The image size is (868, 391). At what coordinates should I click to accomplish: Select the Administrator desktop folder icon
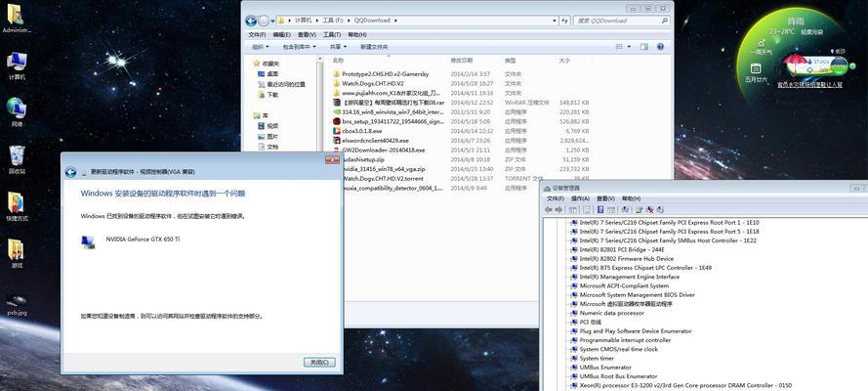[x=17, y=19]
